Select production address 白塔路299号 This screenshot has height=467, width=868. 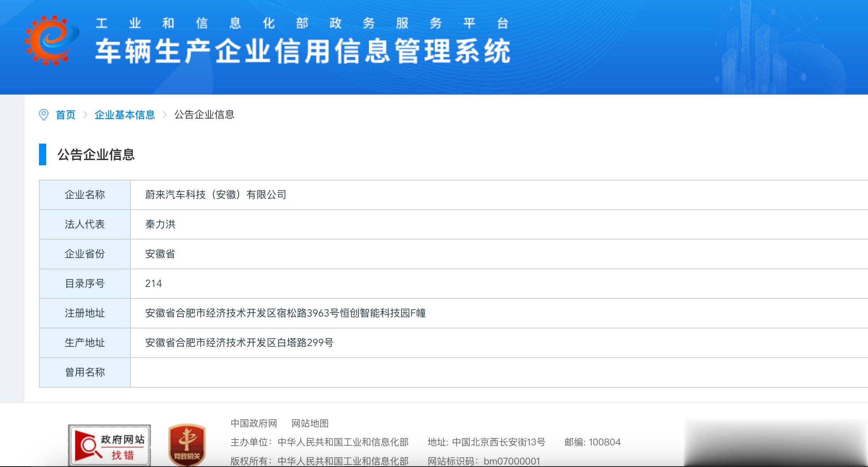(x=239, y=343)
